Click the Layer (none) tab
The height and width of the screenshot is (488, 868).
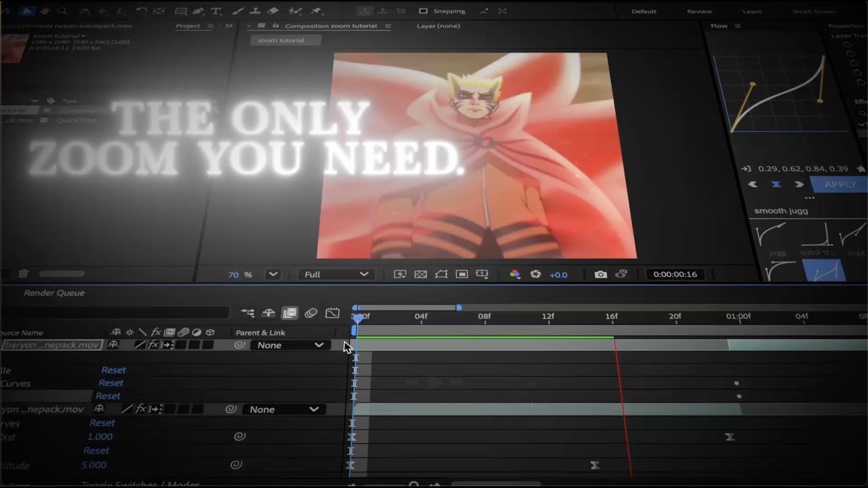438,26
